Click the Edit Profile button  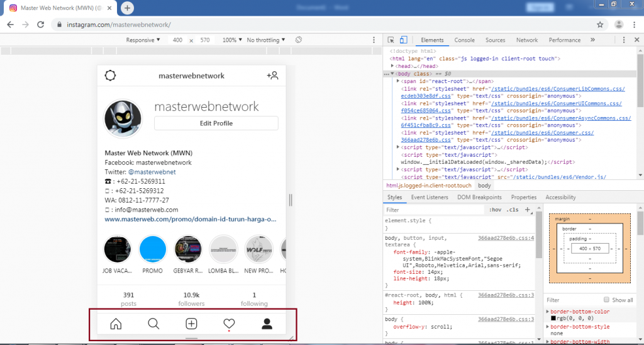[x=216, y=123]
